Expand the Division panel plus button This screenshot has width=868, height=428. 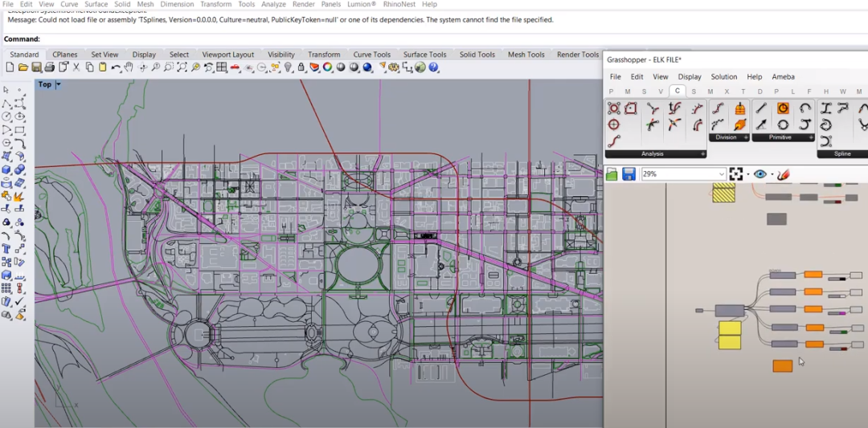745,137
